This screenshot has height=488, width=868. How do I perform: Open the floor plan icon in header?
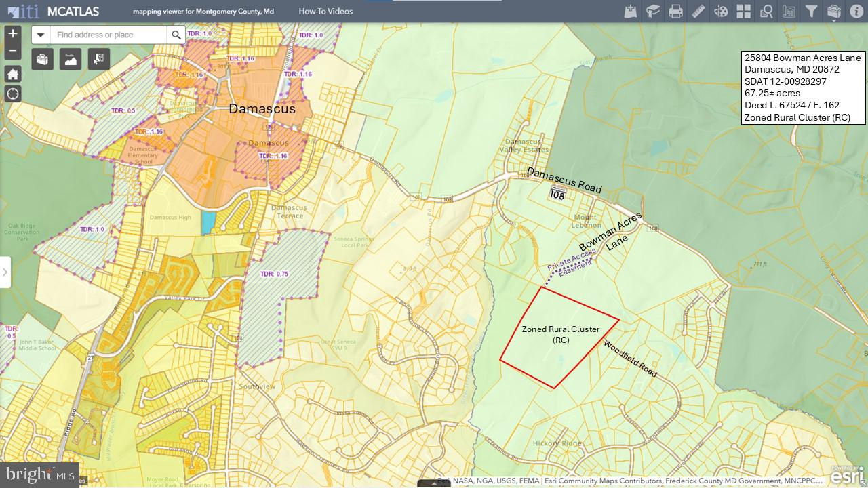[789, 12]
